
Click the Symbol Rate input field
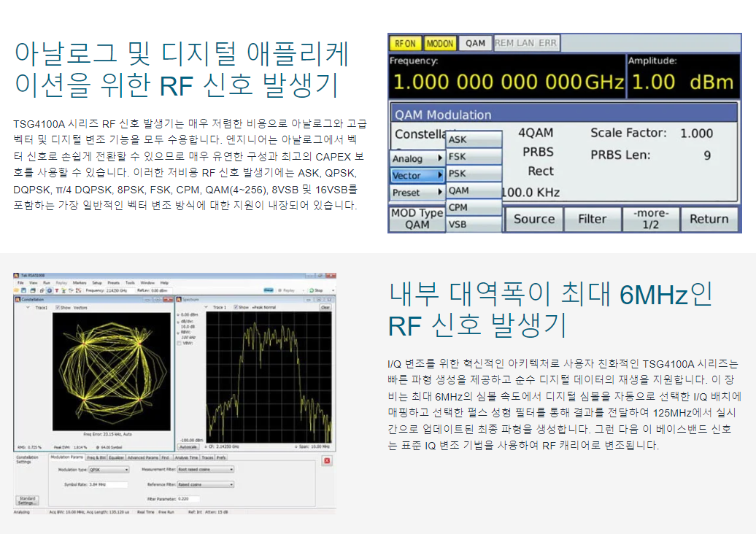click(107, 484)
